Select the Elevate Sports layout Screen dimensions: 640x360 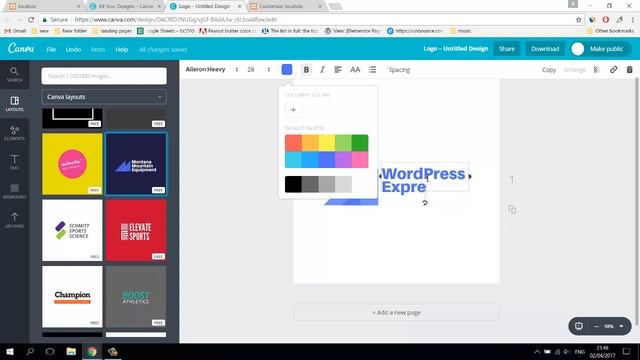[136, 230]
